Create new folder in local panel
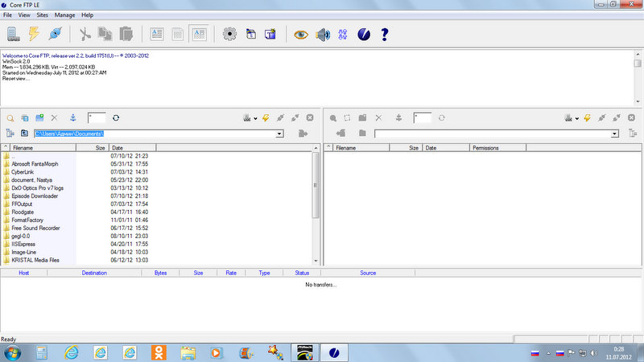Screen dimensions: 644x362 (39, 118)
